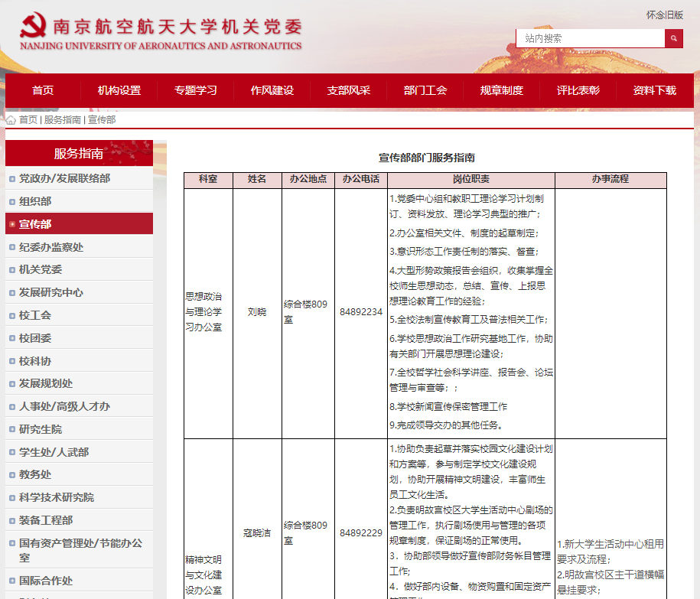Click the red search magnifier button
The width and height of the screenshot is (700, 599).
pos(673,38)
